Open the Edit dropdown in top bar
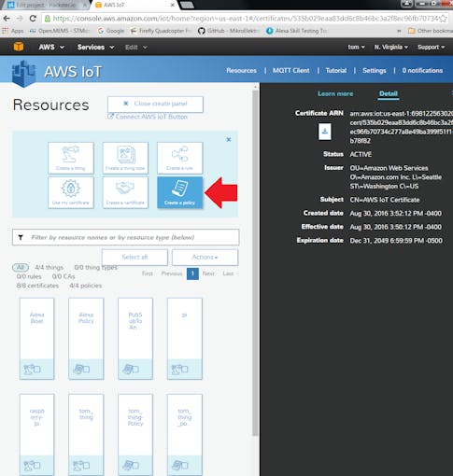This screenshot has height=476, width=453. pos(136,47)
